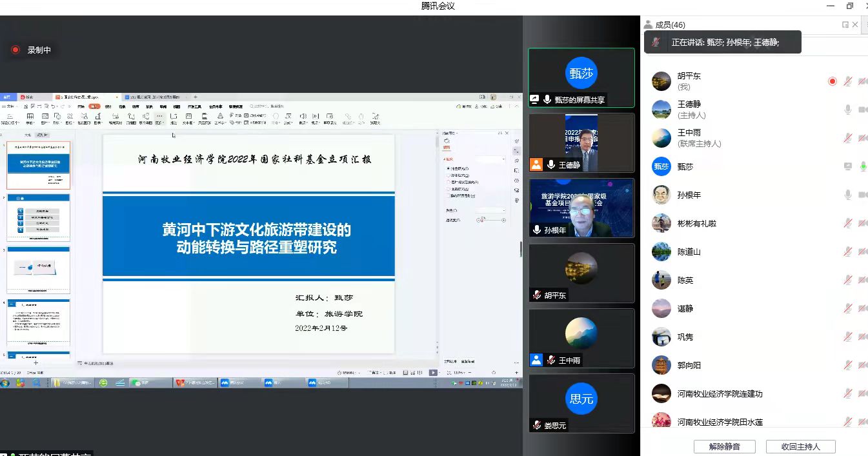Open 陈道山 in the member list
Image resolution: width=868 pixels, height=456 pixels.
click(x=689, y=252)
